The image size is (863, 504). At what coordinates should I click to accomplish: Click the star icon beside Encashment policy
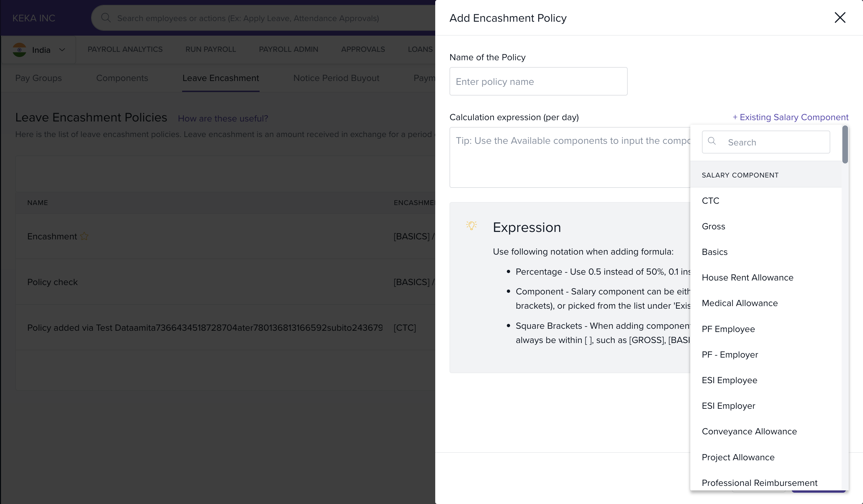coord(84,236)
